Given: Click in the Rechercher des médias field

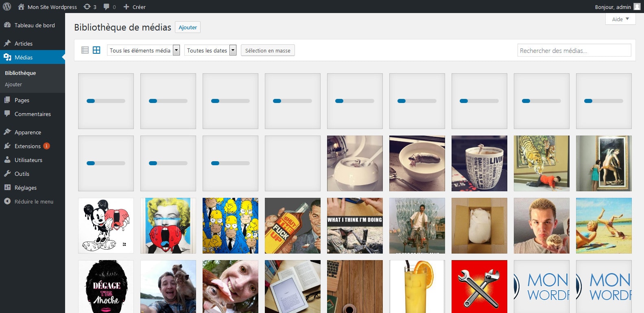Looking at the screenshot, I should tap(574, 50).
